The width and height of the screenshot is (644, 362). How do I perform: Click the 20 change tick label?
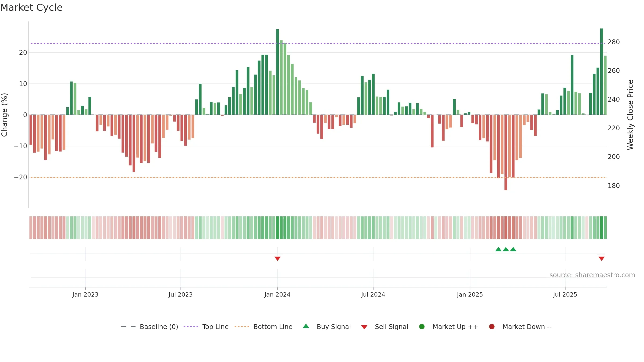click(x=23, y=53)
